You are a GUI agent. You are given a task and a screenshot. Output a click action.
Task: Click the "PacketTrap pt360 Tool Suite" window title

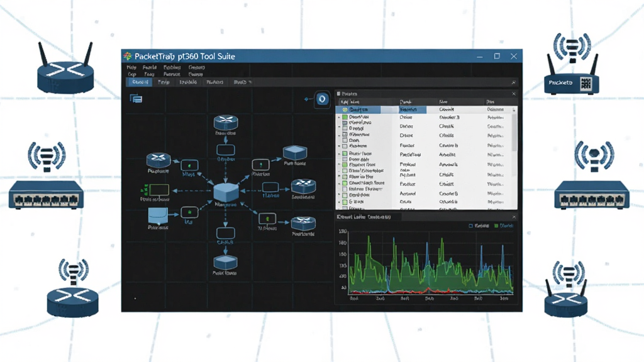click(185, 56)
